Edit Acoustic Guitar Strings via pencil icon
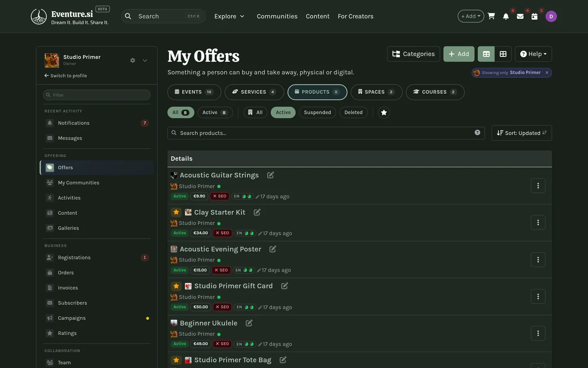Viewport: 588px width, 368px height. click(x=270, y=175)
